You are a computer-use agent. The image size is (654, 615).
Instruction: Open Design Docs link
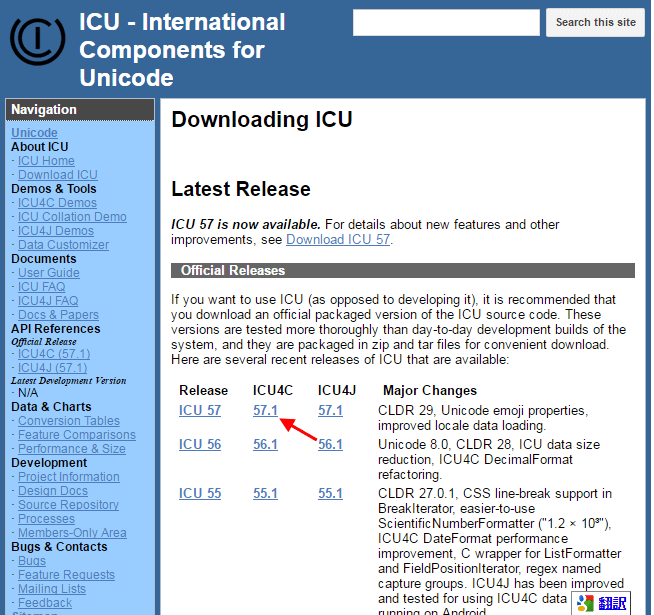click(x=53, y=491)
